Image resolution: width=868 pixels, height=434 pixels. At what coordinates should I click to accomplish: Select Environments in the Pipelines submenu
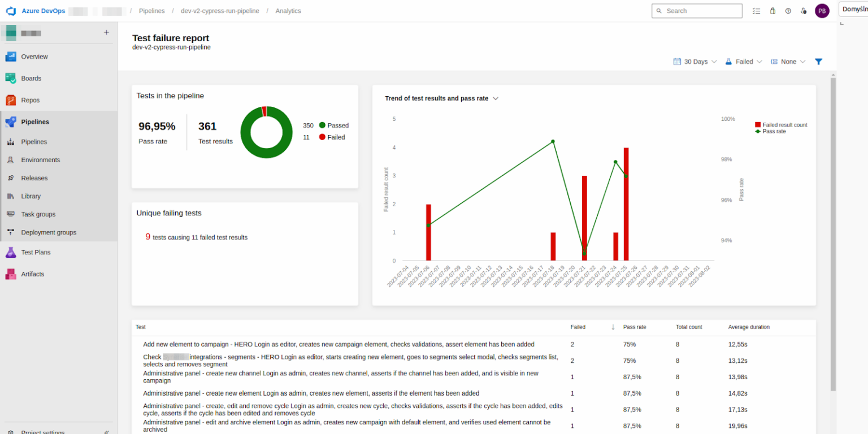tap(41, 160)
